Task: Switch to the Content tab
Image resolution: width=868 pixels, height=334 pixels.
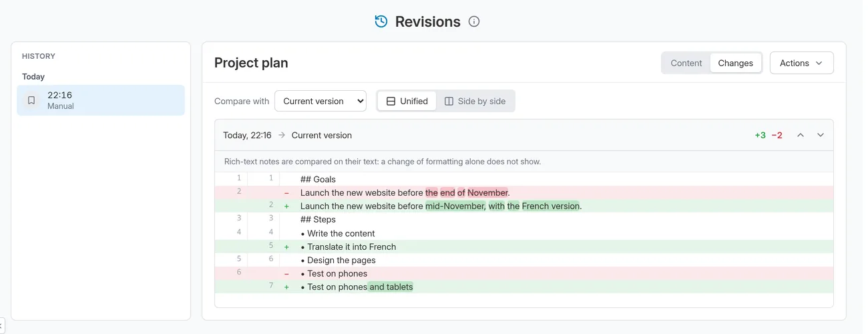Action: [x=686, y=63]
